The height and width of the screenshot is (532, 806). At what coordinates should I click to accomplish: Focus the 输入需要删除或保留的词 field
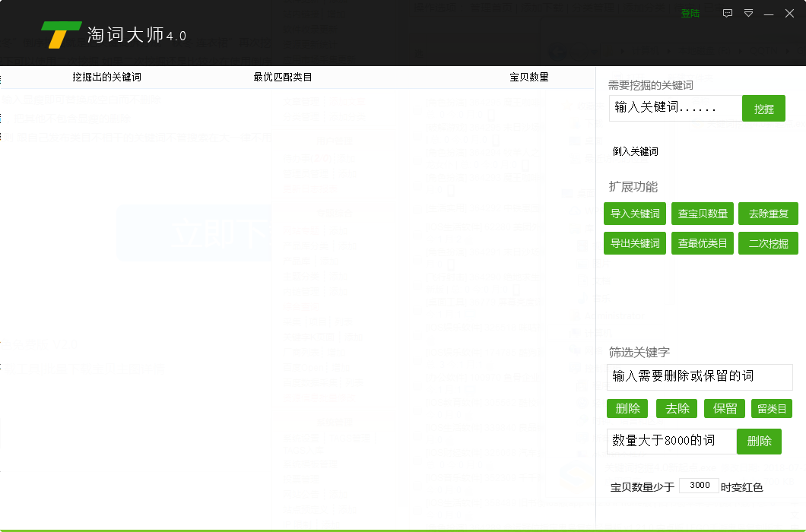click(x=700, y=377)
